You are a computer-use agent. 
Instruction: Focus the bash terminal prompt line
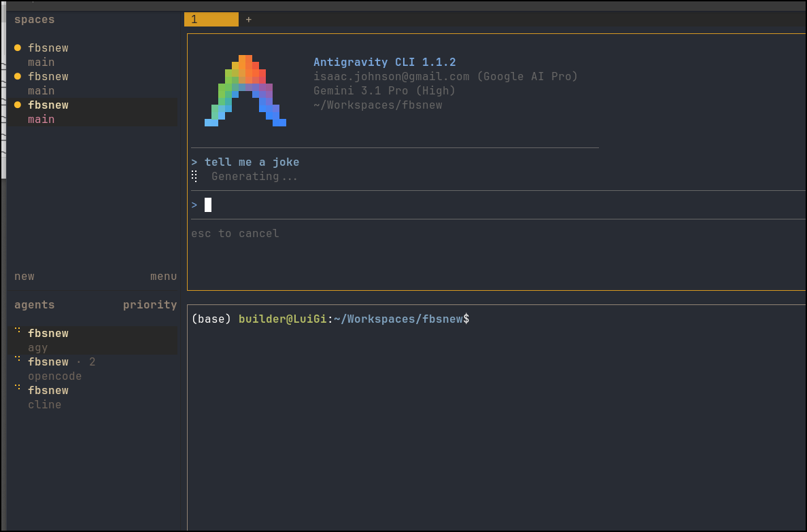[x=330, y=319]
